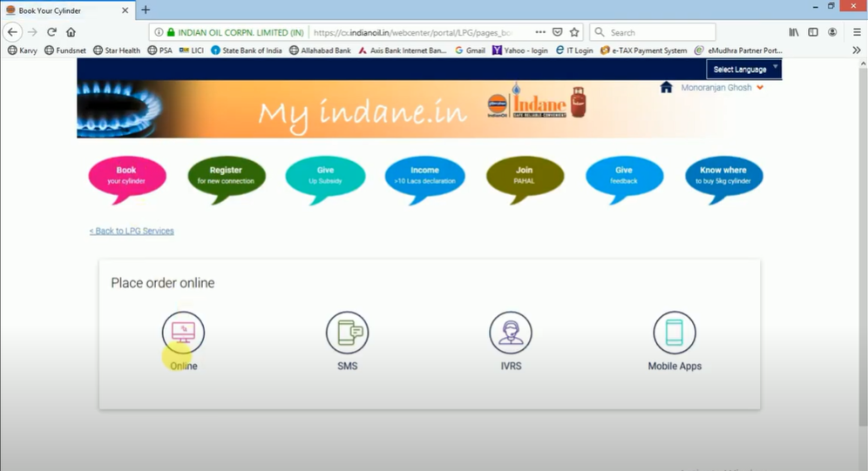Image resolution: width=868 pixels, height=471 pixels.
Task: Click Register for new connection bubble
Action: tap(226, 175)
